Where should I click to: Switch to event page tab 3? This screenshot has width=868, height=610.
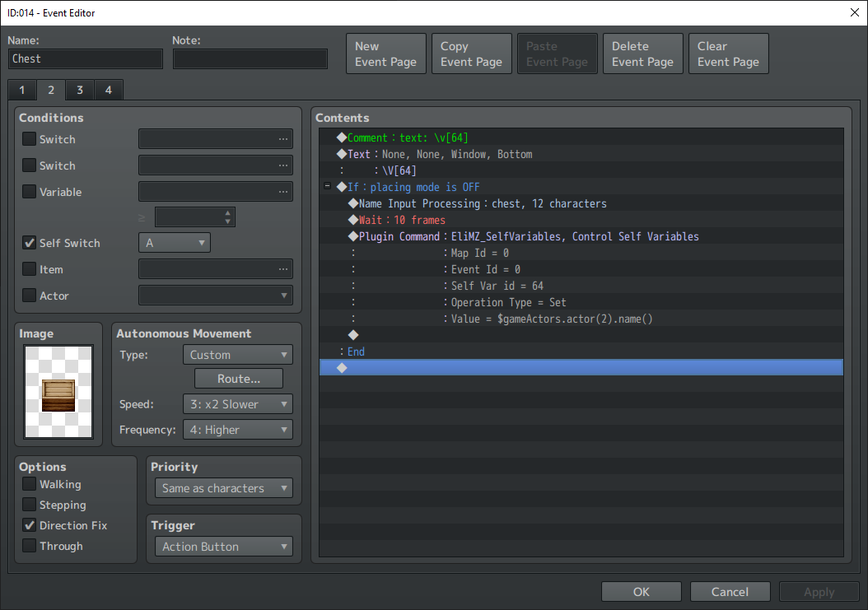tap(79, 90)
